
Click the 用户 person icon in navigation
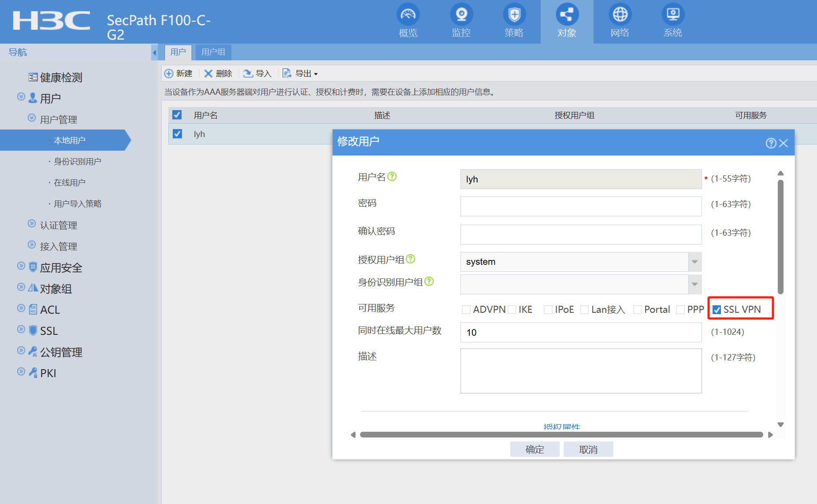coord(33,98)
